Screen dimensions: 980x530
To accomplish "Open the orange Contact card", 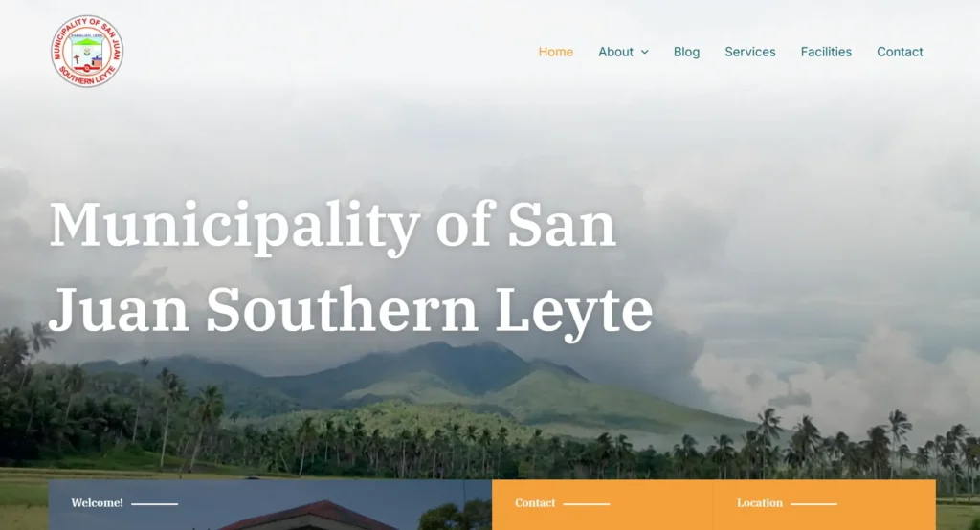I will pyautogui.click(x=602, y=505).
